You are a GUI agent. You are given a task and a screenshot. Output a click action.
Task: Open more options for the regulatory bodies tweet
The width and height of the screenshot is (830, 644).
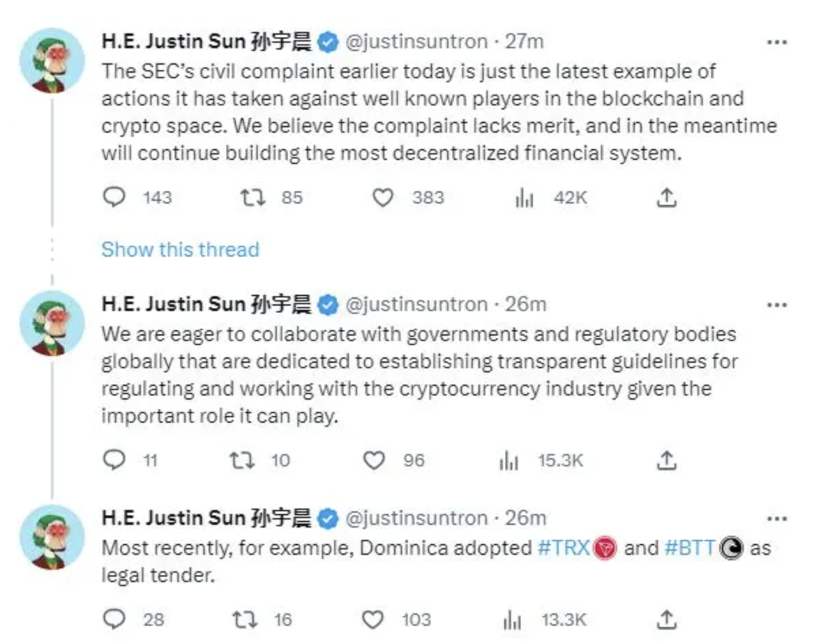777,304
